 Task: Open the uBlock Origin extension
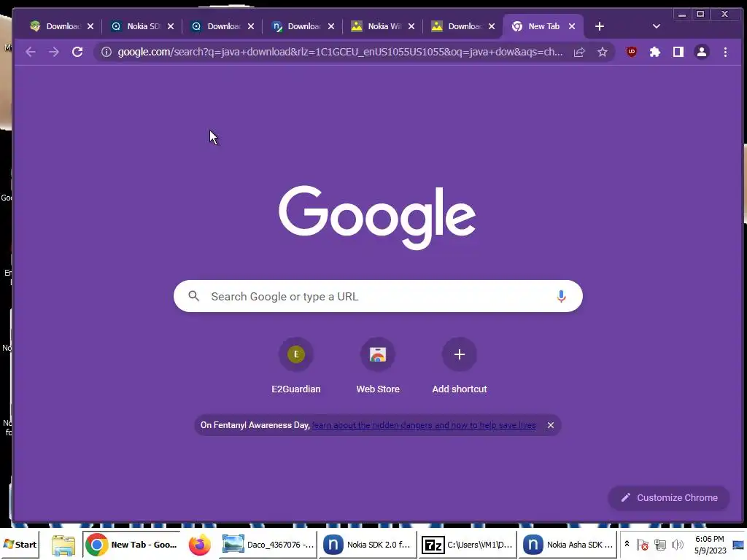(x=632, y=52)
